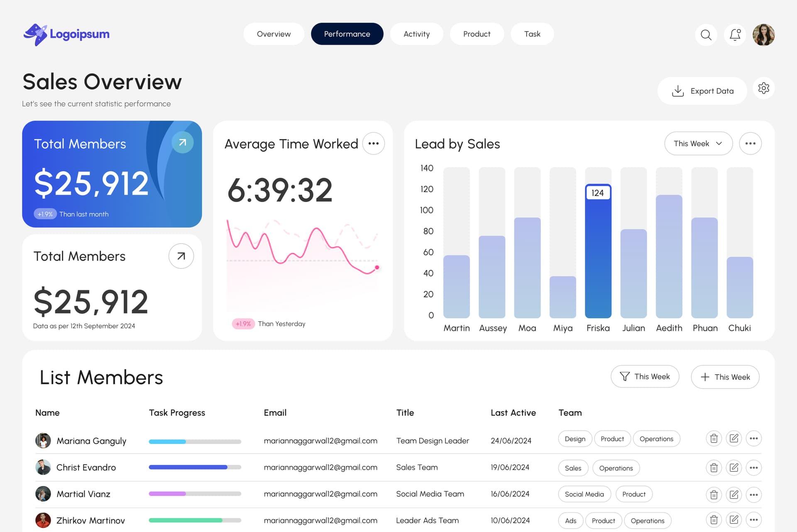
Task: Open more options on Lead by Sales
Action: pos(750,144)
